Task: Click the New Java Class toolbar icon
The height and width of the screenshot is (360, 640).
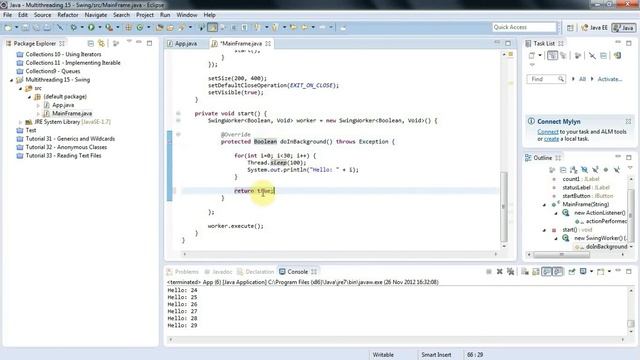Action: (x=140, y=27)
